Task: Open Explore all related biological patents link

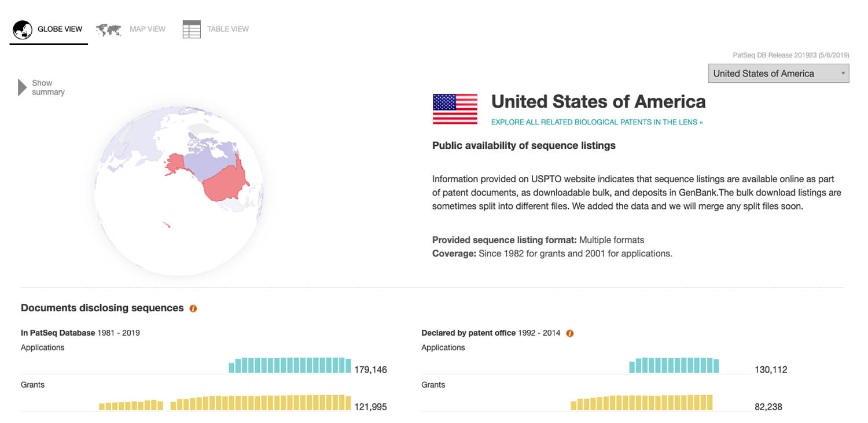Action: [x=597, y=122]
